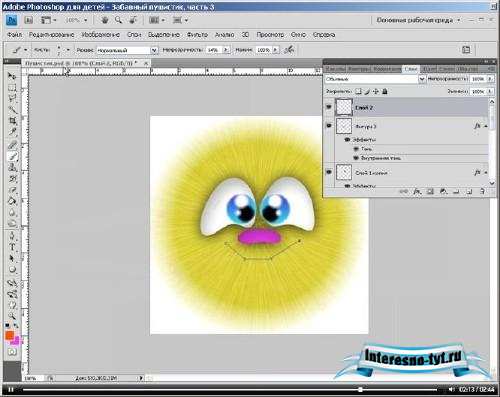Hide the Фигура 1 layer

click(329, 126)
